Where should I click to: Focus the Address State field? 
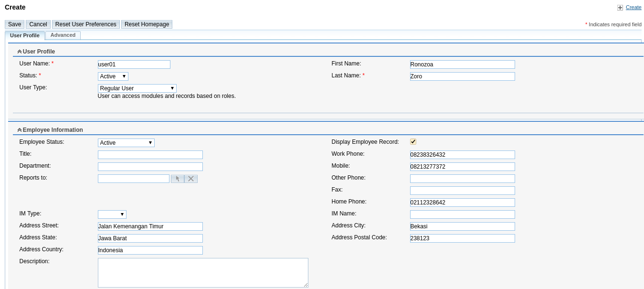(x=150, y=238)
